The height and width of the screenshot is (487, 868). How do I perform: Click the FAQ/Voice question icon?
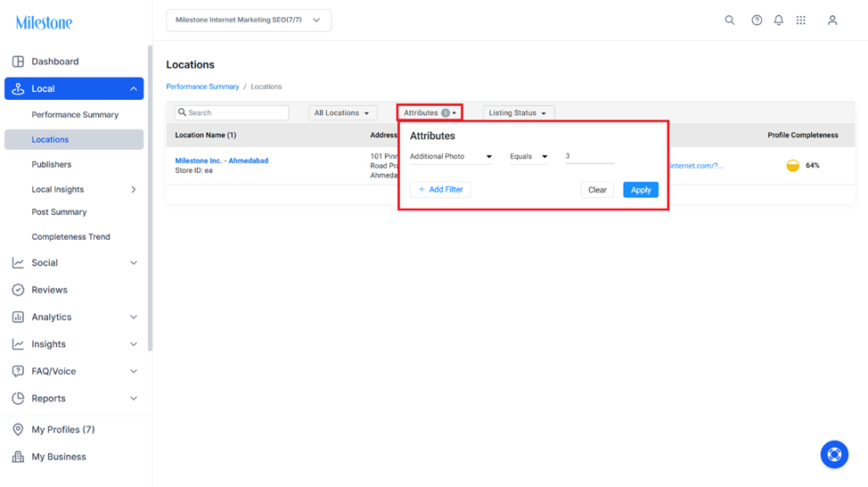coord(18,371)
